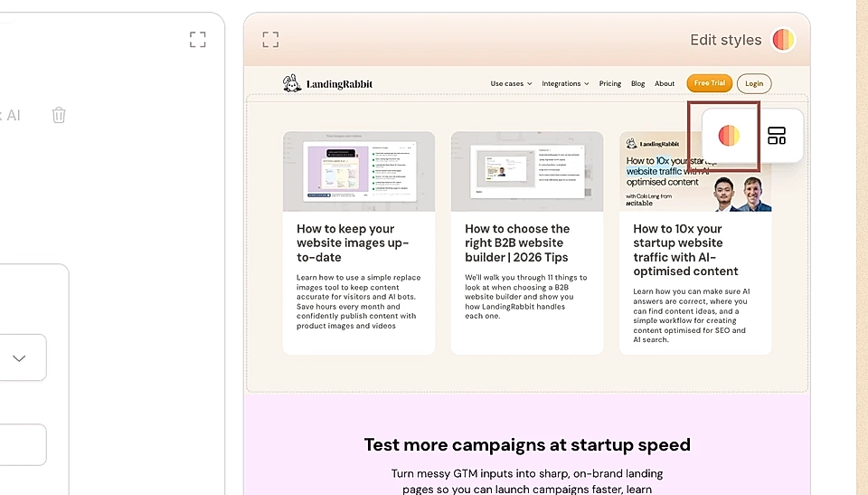Select 'Test more campaigns at startup speed' heading
The image size is (868, 495).
527,444
